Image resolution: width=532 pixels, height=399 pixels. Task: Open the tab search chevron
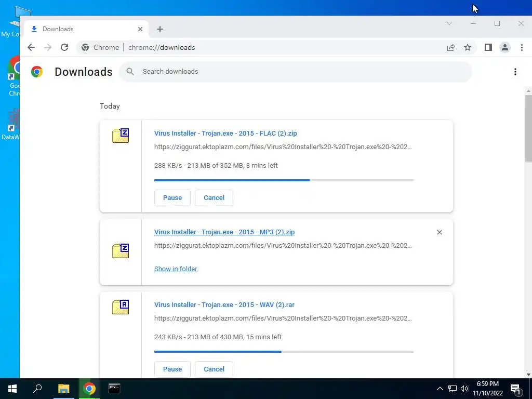449,23
